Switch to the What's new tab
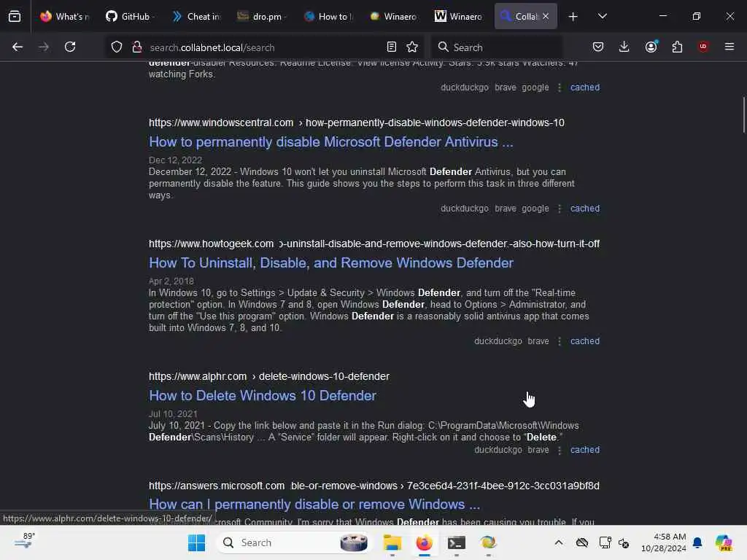The image size is (747, 560). 64,16
